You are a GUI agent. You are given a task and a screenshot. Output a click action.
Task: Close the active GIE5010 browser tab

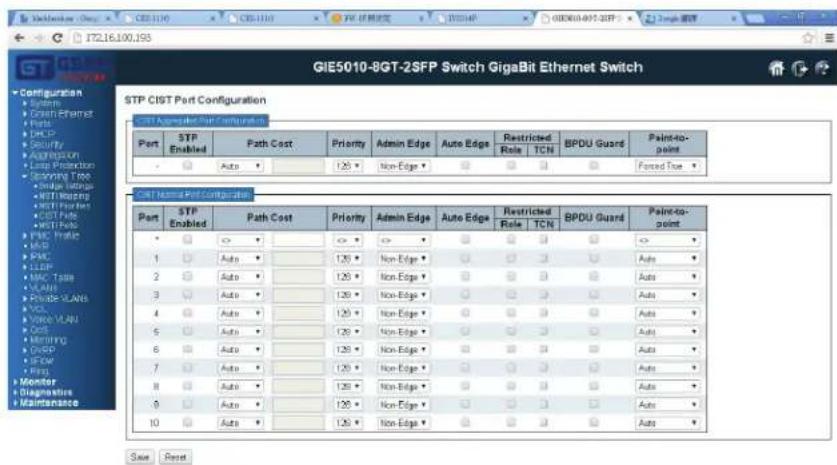(x=630, y=18)
